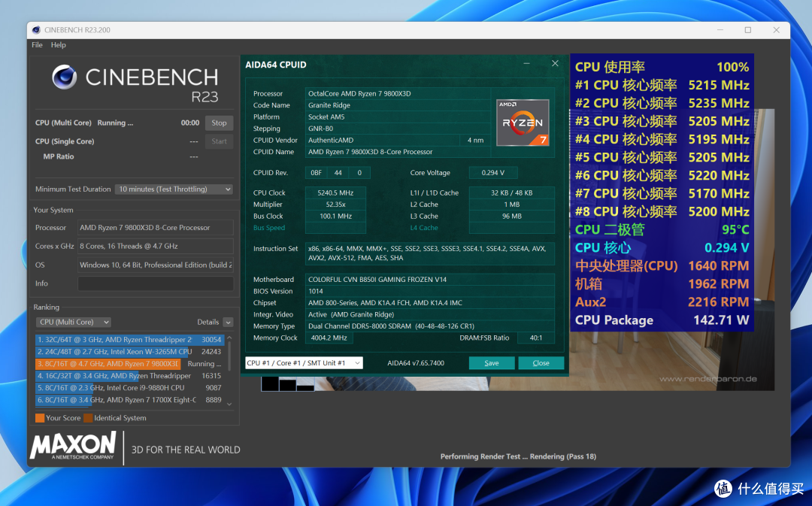Click the 4 nm process field
This screenshot has width=812, height=506.
(x=475, y=141)
